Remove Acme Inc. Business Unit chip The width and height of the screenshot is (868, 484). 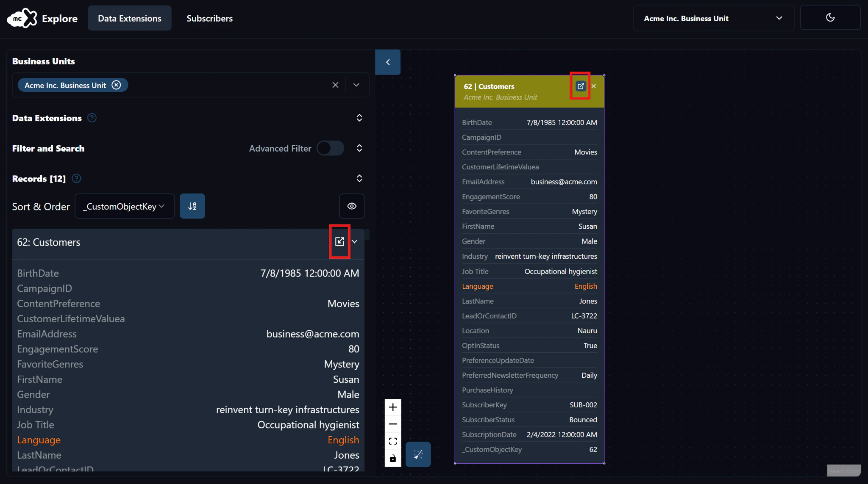coord(116,85)
